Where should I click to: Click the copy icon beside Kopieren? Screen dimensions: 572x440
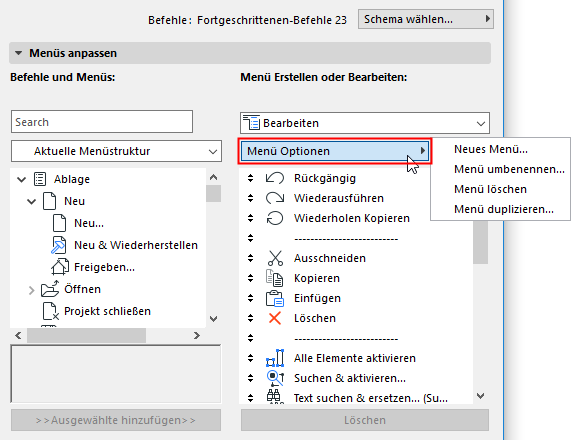tap(274, 278)
